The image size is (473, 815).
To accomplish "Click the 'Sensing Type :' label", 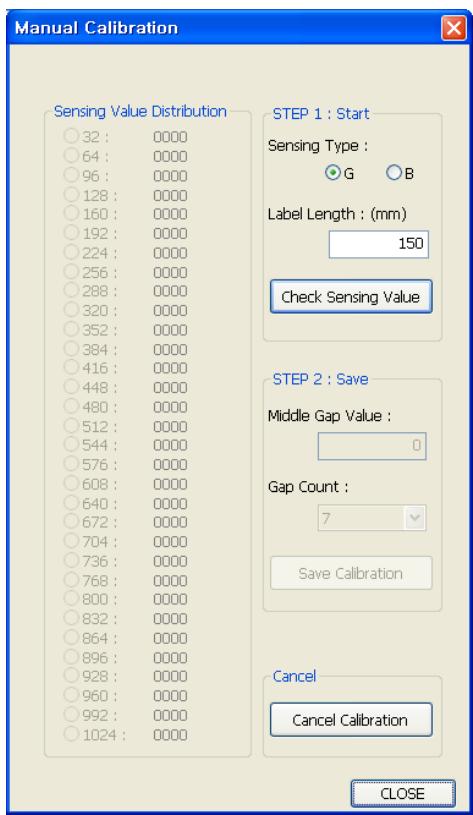I will [x=318, y=146].
